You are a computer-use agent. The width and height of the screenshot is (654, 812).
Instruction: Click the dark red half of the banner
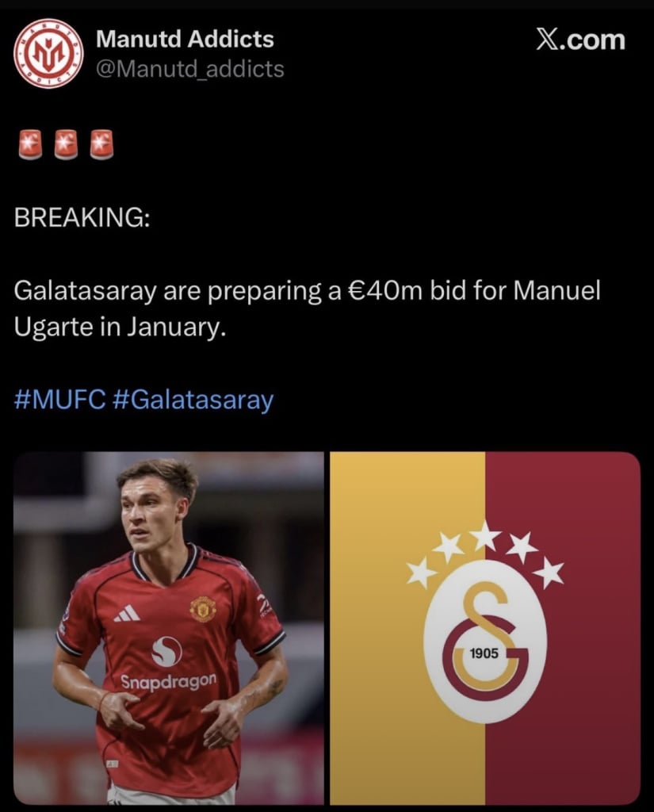(563, 628)
